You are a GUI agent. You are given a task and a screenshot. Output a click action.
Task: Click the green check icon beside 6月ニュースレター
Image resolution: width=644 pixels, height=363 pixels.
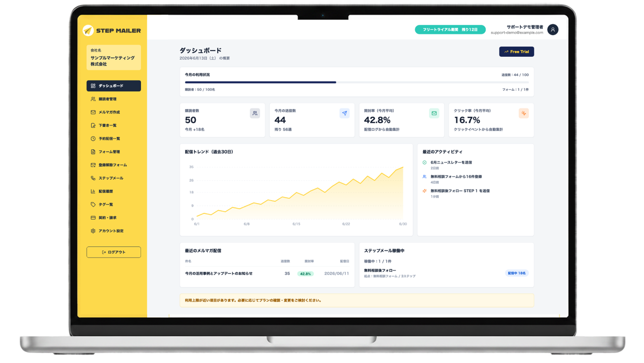424,162
